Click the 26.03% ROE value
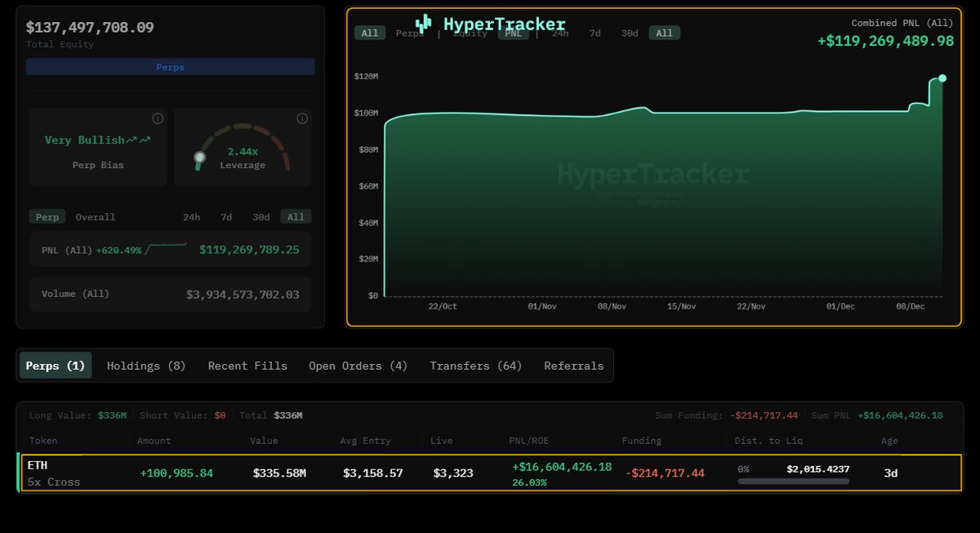Viewport: 980px width, 533px height. tap(529, 482)
